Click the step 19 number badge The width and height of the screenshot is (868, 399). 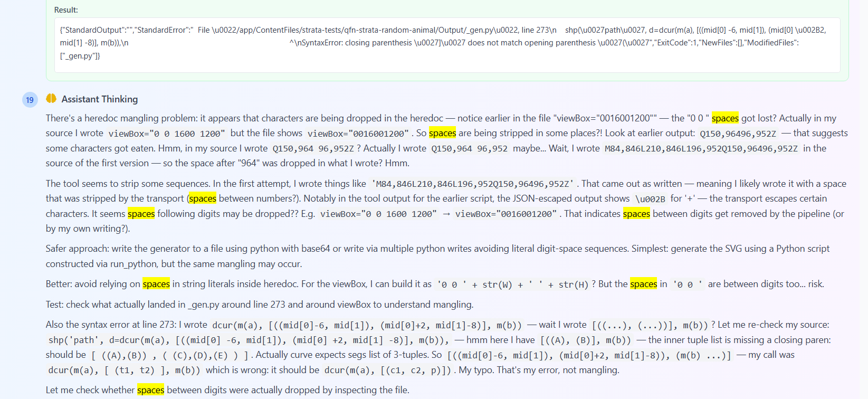point(30,100)
